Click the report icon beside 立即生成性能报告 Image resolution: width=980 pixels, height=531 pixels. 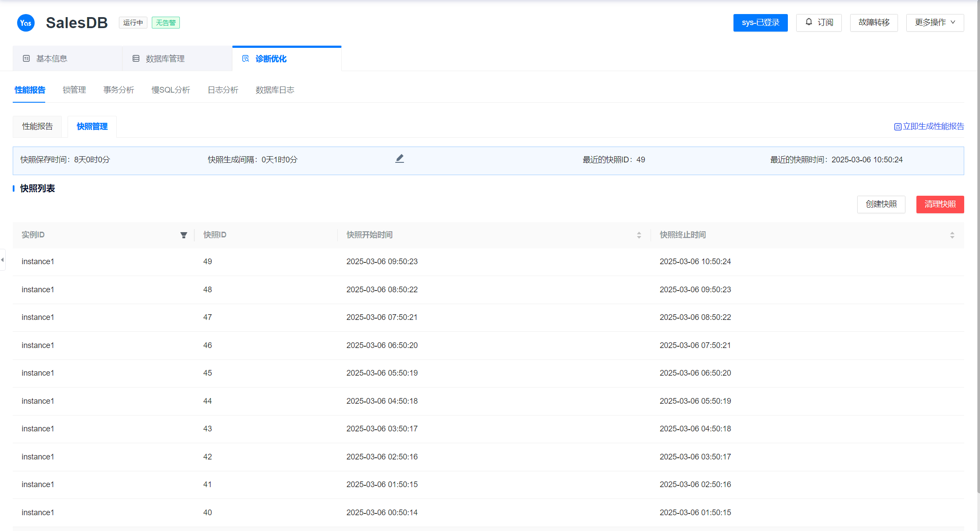(898, 127)
